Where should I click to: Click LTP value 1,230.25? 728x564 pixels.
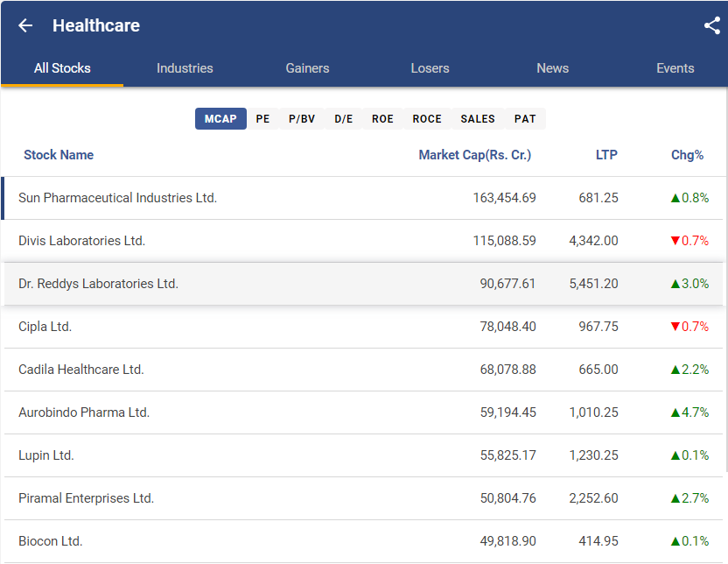[594, 455]
